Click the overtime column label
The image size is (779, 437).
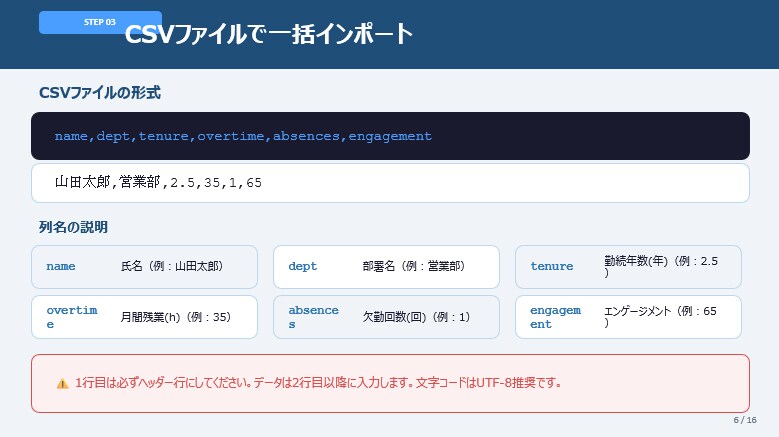click(72, 317)
